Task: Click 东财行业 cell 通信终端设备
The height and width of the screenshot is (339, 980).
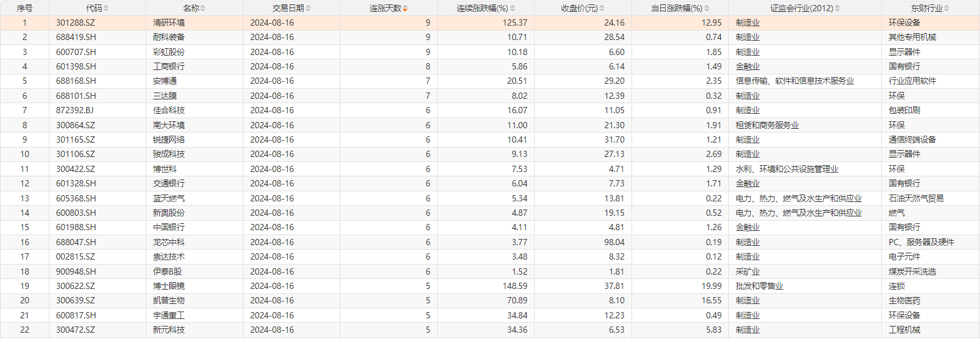Action: [913, 139]
